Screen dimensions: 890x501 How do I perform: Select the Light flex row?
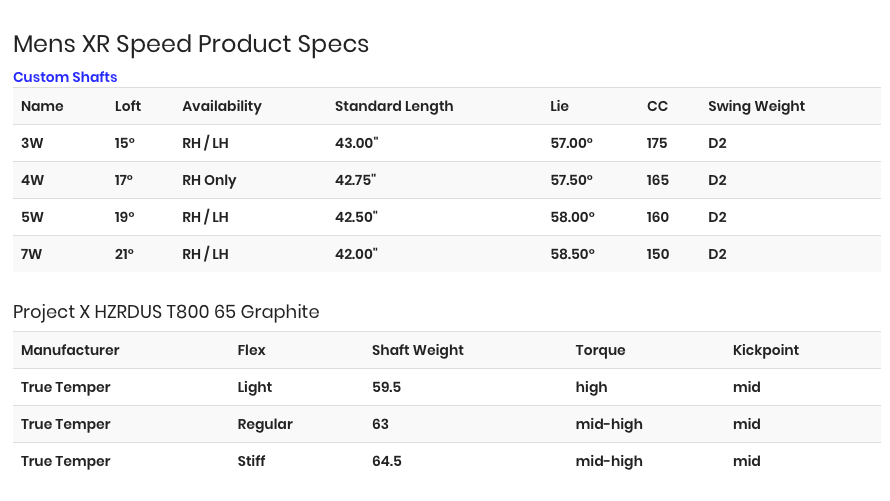(447, 387)
